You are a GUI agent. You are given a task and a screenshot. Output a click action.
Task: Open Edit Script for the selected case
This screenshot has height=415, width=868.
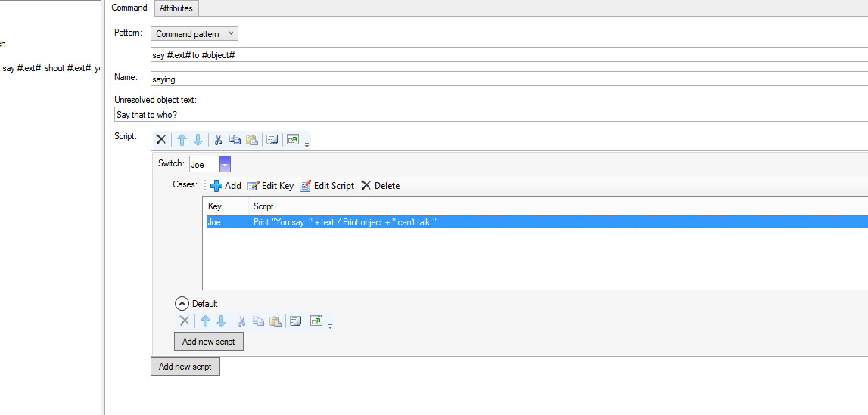[327, 186]
